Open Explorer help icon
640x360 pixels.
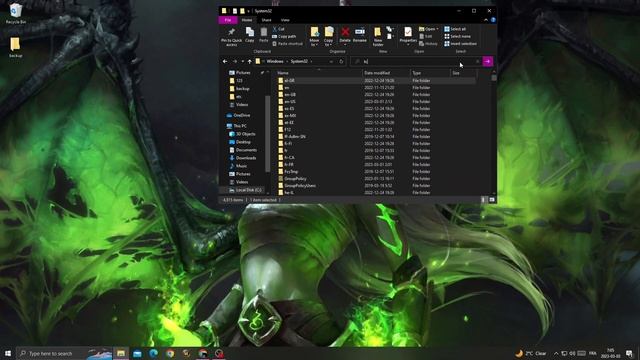pos(493,20)
